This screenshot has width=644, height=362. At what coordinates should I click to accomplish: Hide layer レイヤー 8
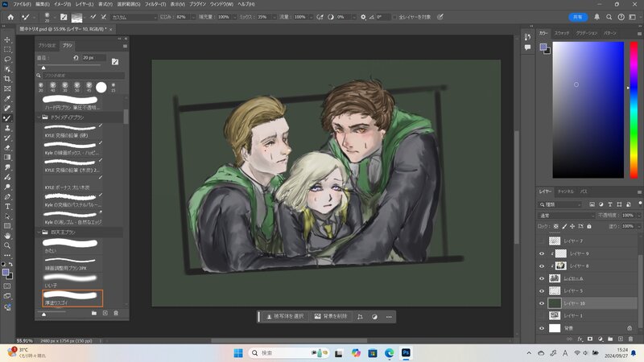pos(541,266)
